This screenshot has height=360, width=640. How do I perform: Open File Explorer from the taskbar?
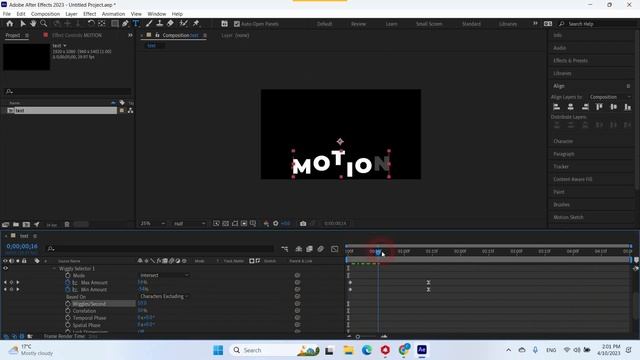pos(348,350)
